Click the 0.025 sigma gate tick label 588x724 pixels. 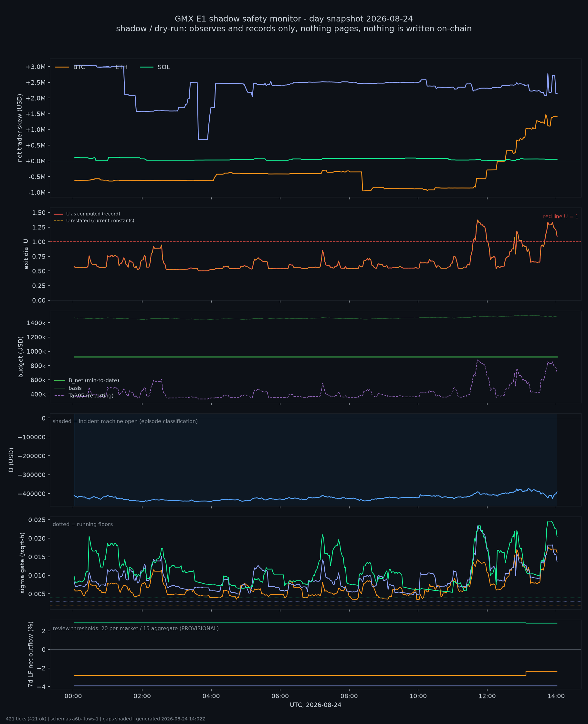[37, 520]
